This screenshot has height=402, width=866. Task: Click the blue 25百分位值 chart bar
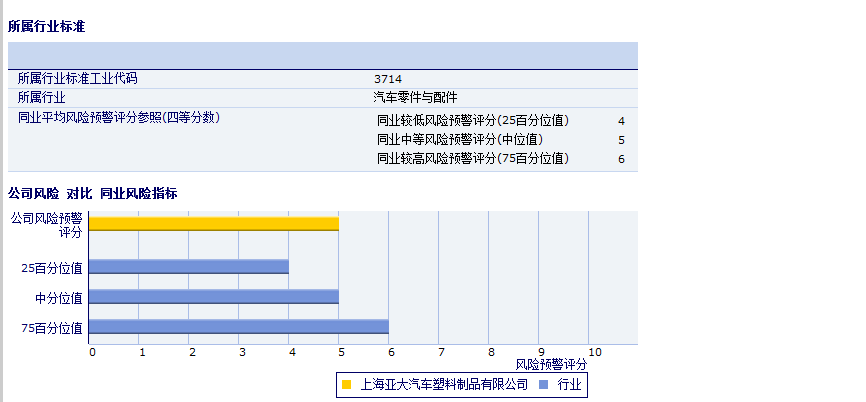[189, 267]
